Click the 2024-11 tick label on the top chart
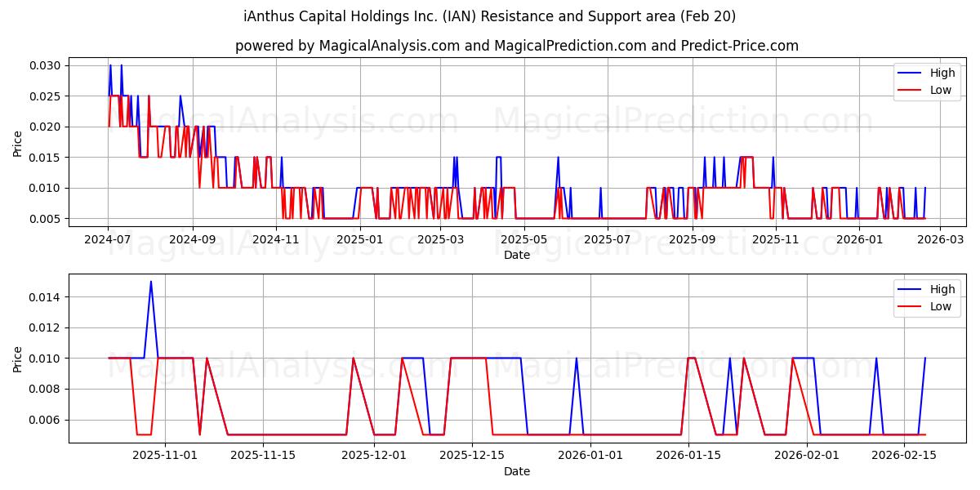Image resolution: width=980 pixels, height=490 pixels. pos(276,239)
